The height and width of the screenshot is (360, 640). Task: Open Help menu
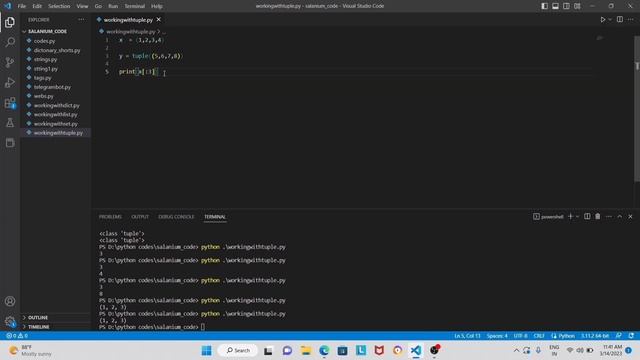157,6
